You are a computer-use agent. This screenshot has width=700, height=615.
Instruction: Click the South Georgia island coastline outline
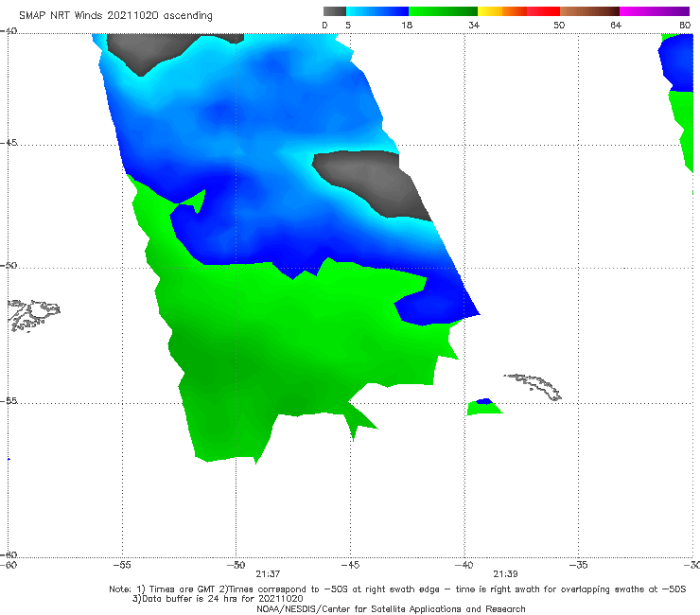[x=533, y=387]
